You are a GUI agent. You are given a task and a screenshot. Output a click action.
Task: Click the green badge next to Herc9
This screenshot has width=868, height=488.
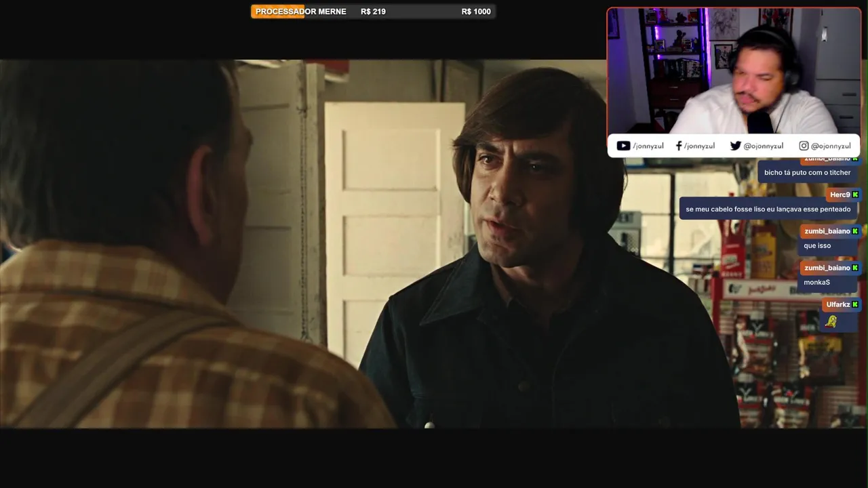[x=855, y=195]
